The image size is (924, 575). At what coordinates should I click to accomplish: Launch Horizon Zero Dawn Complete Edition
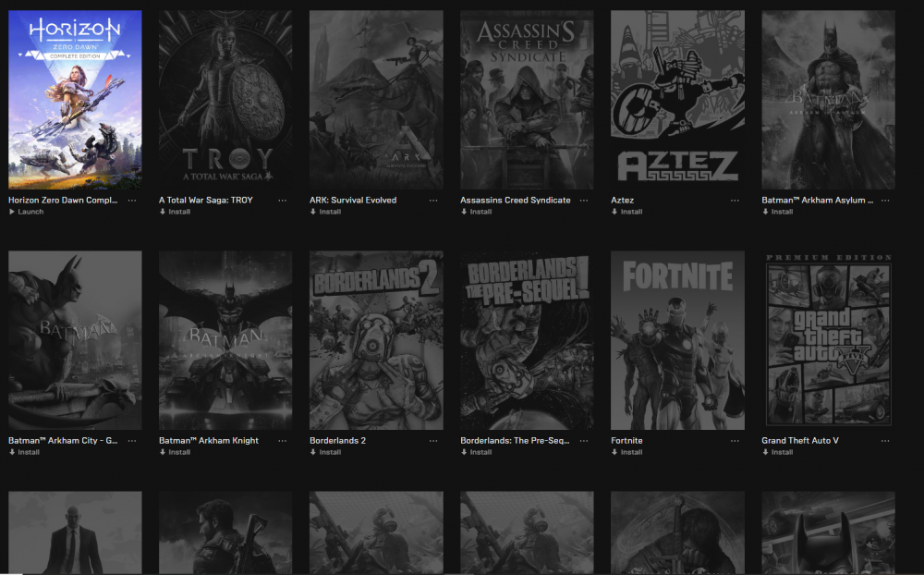[27, 212]
